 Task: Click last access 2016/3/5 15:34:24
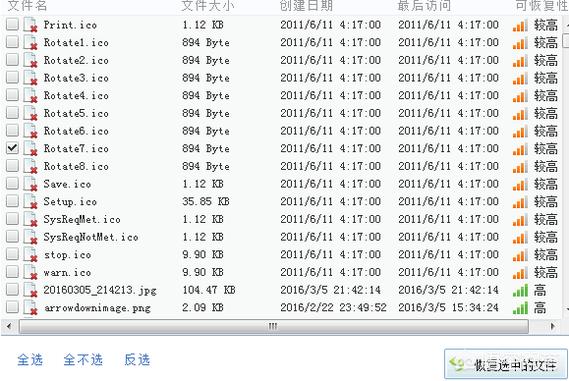449,307
